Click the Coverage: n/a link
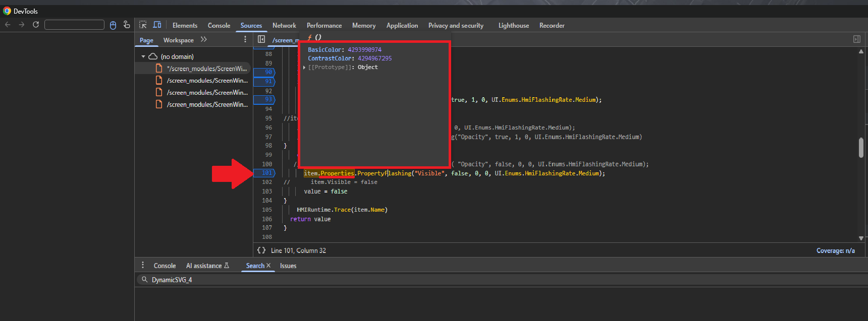 (835, 250)
